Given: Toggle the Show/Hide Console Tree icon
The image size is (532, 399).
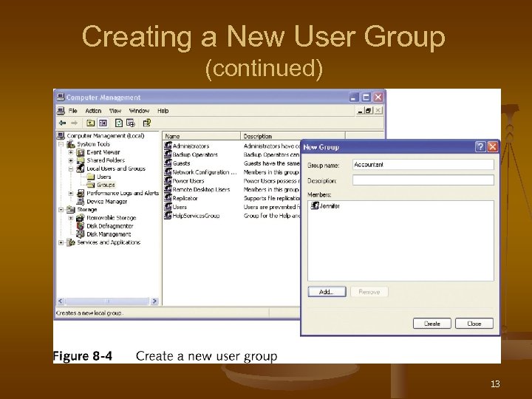Looking at the screenshot, I should coord(103,123).
